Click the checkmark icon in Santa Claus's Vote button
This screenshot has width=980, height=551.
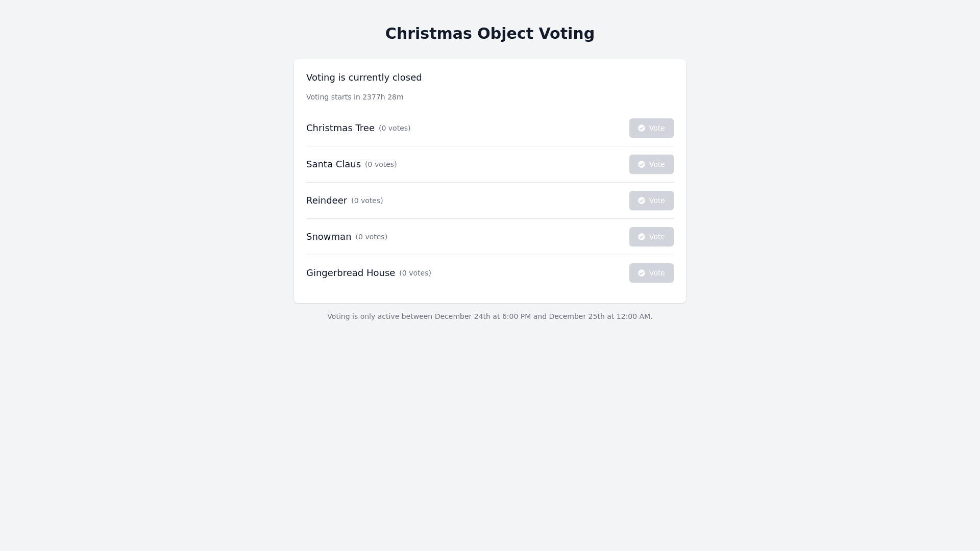(x=642, y=164)
